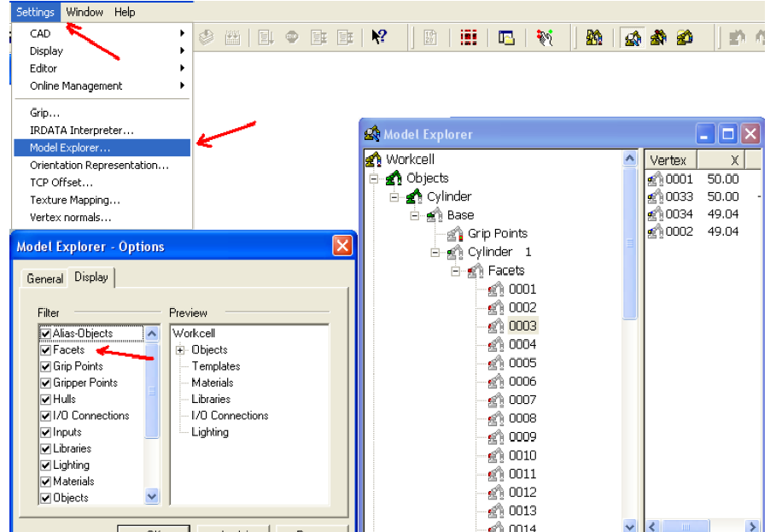Click the overlapping windows toolbar icon
Screen dimensions: 776x532
(505, 37)
